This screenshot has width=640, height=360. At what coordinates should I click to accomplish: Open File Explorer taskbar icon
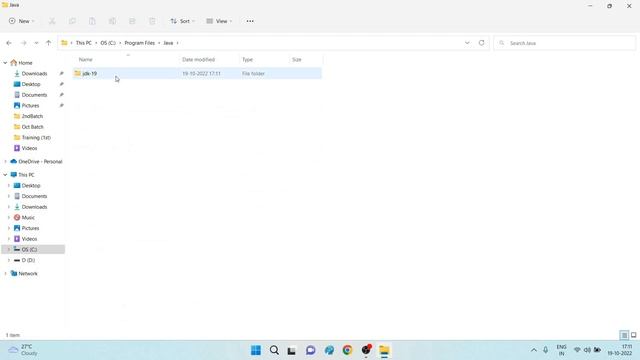[384, 350]
